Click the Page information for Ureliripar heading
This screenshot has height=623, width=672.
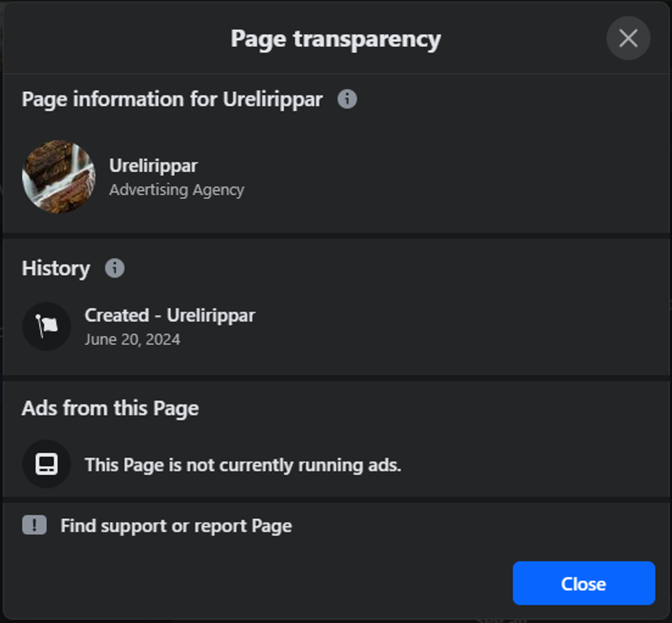pos(171,99)
